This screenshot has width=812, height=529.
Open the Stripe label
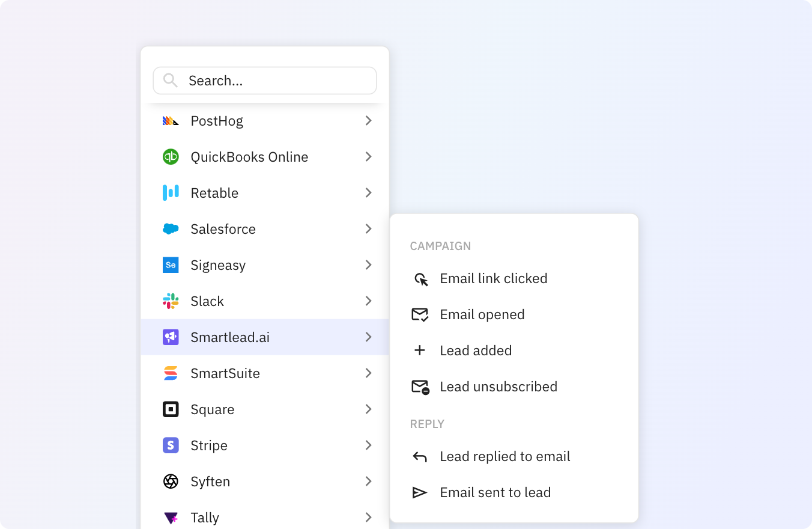click(x=209, y=446)
